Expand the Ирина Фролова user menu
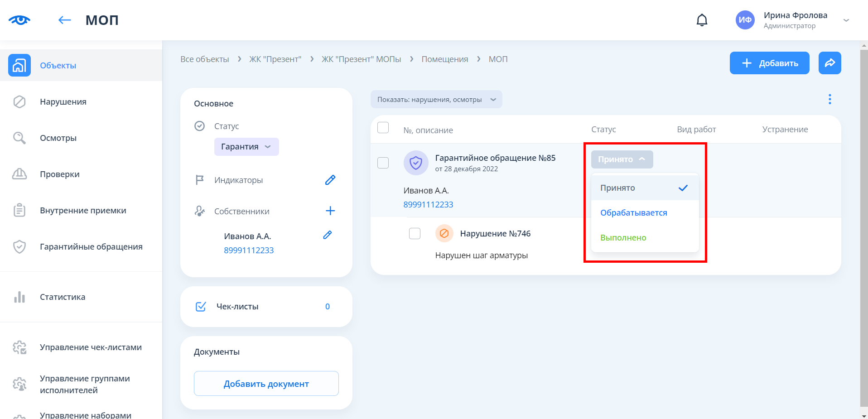This screenshot has width=868, height=419. (x=846, y=20)
